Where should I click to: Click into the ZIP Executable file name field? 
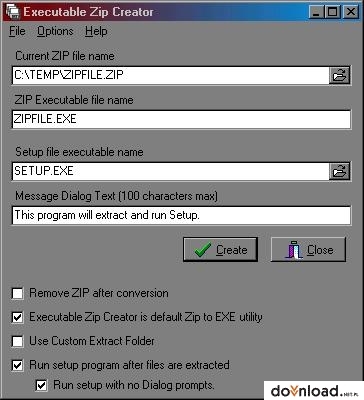point(181,119)
